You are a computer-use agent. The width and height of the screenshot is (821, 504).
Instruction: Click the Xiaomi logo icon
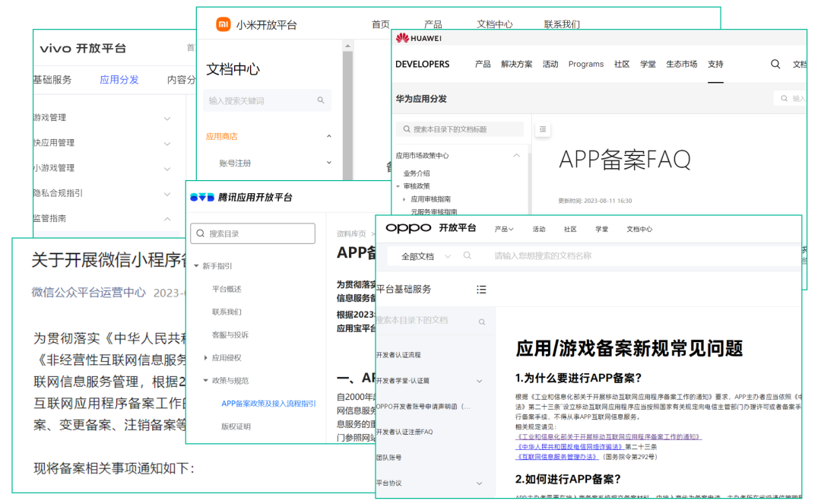[223, 24]
